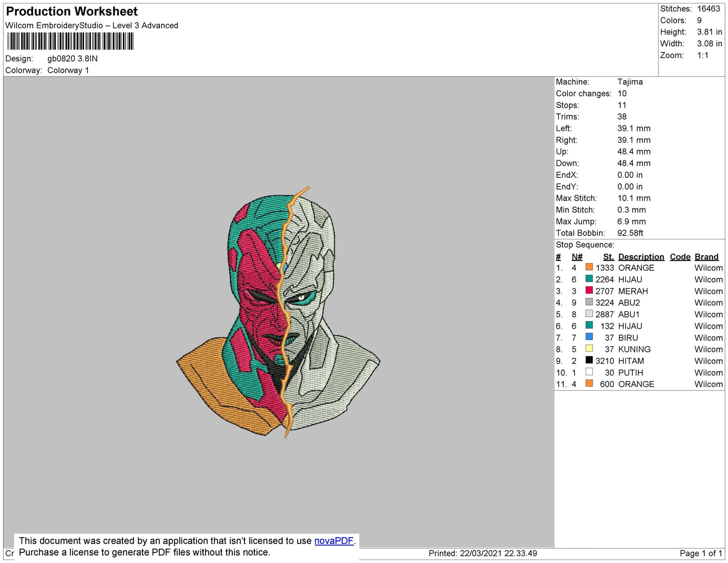Click stitches value '16463'
The height and width of the screenshot is (563, 728).
tap(708, 9)
